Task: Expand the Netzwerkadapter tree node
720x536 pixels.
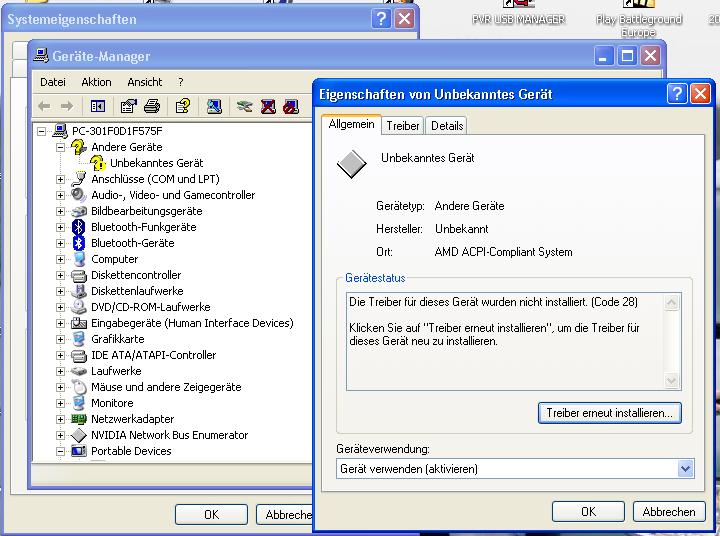Action: point(61,419)
